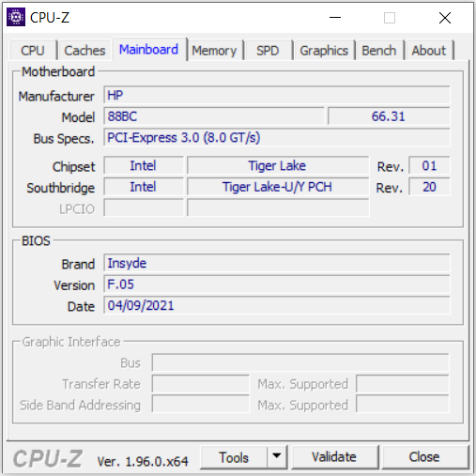Click the CPU-Z app icon in title bar

16,17
